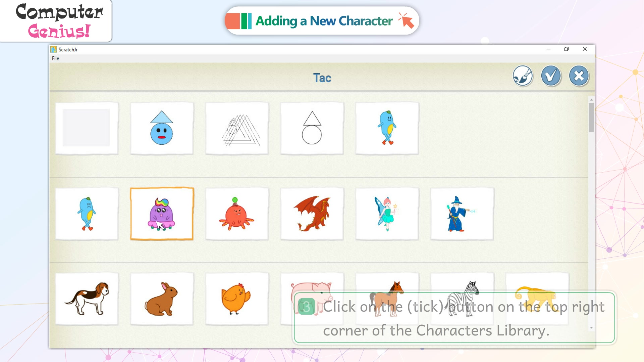Select the overlapping triangles drawing
Screen dimensions: 644x362
237,128
